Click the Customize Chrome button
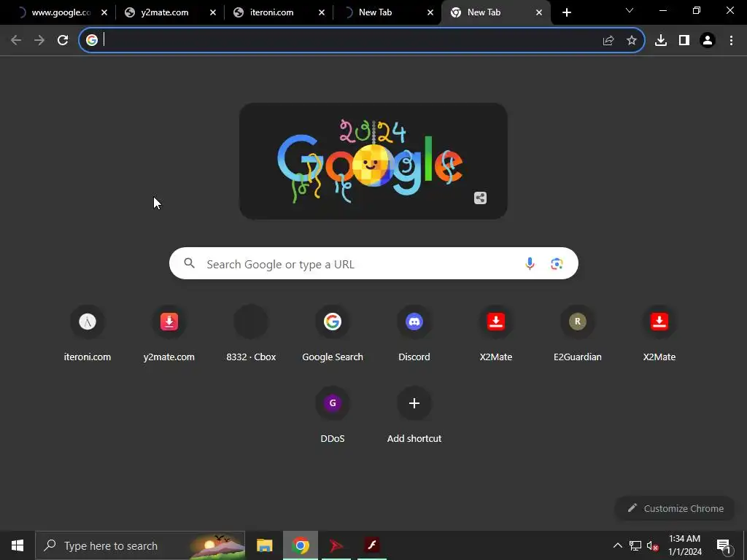Image resolution: width=747 pixels, height=560 pixels. pyautogui.click(x=675, y=508)
